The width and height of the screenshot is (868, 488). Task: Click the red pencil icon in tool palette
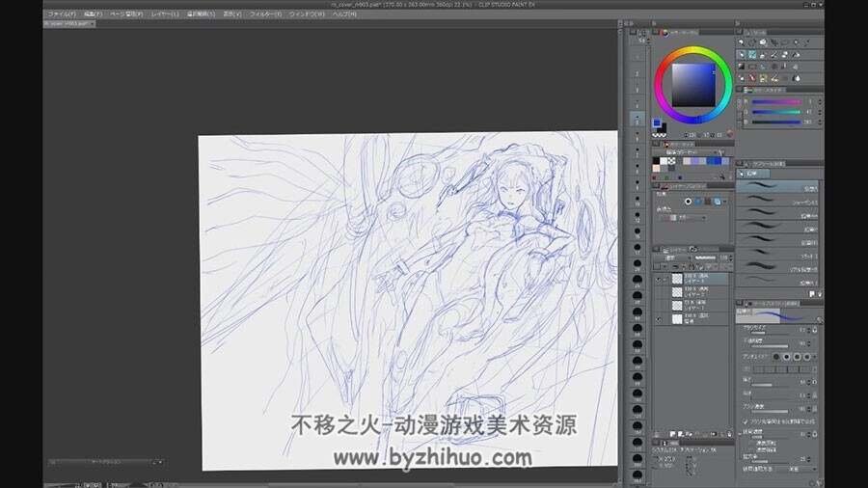(752, 78)
